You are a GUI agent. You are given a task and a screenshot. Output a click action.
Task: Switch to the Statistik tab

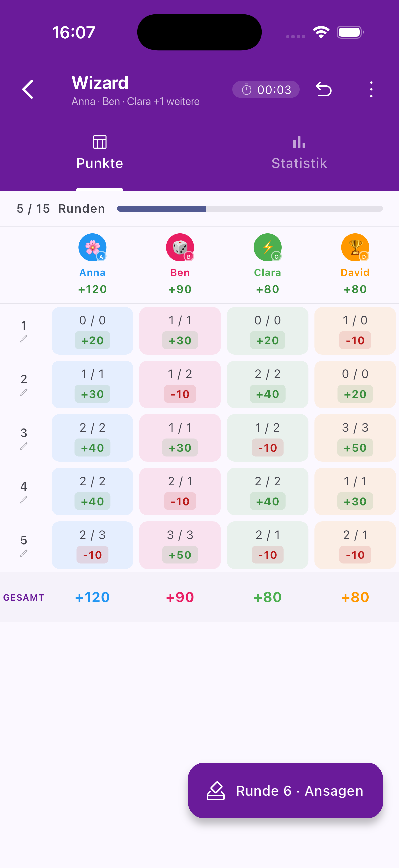(299, 153)
